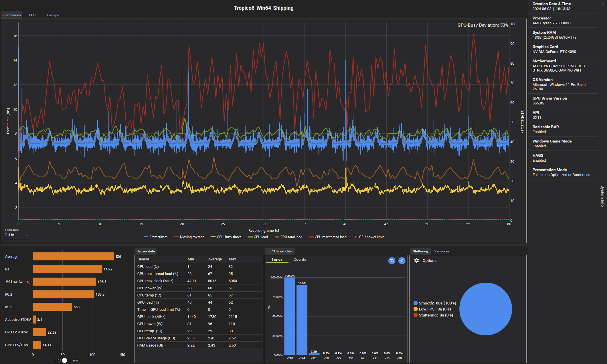Select the Counts tab in FPS thresholds

[x=300, y=259]
